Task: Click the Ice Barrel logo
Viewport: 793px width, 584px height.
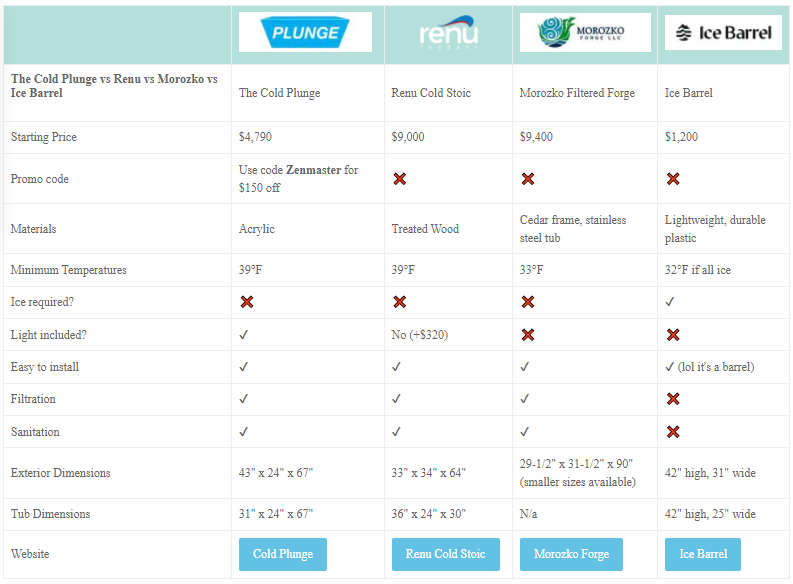Action: (x=723, y=32)
